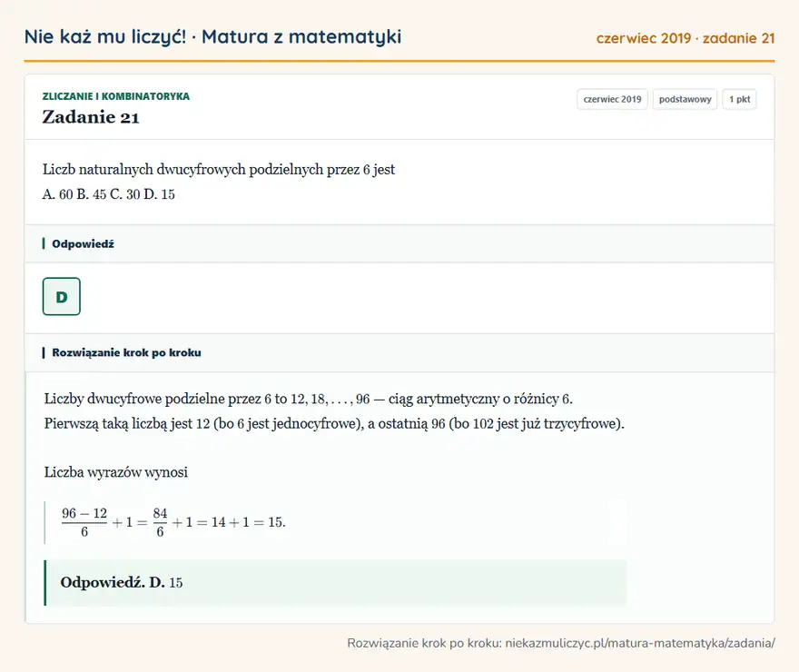Click the line starting 'Pierwszą taką liczbą jest 12'

(334, 423)
